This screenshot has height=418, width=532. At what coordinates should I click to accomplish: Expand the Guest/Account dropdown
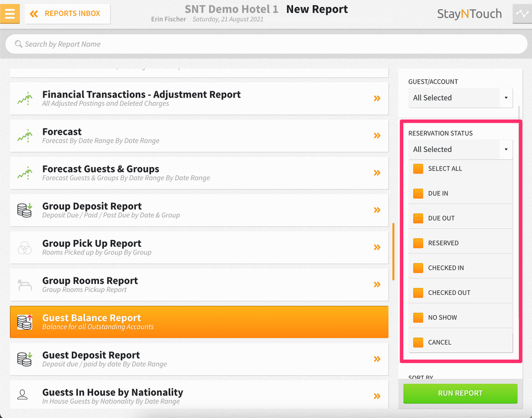(x=460, y=98)
